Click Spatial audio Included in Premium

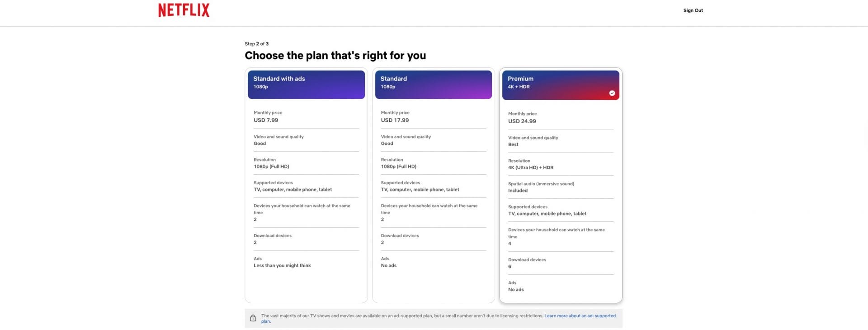pyautogui.click(x=518, y=191)
